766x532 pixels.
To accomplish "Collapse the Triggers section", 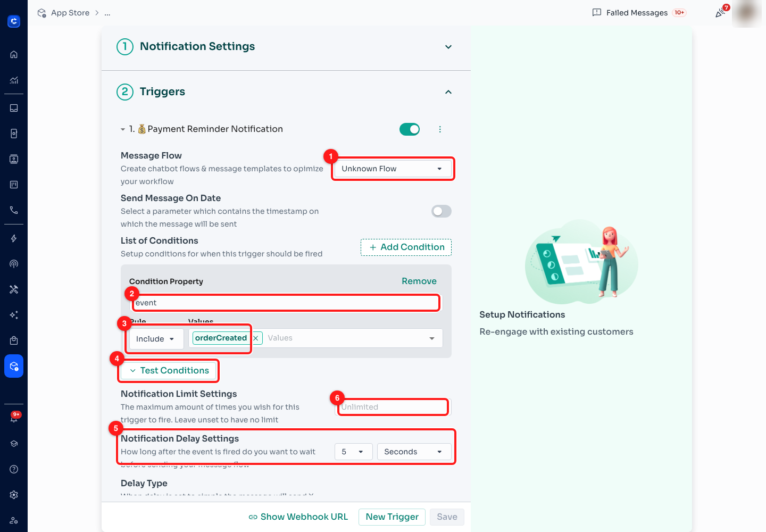I will (448, 92).
